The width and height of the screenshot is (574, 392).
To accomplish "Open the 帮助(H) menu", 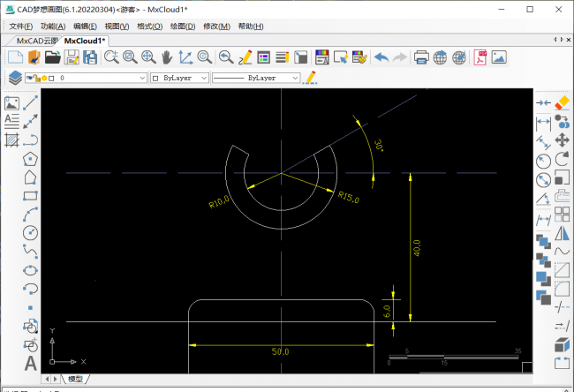I will (x=251, y=26).
